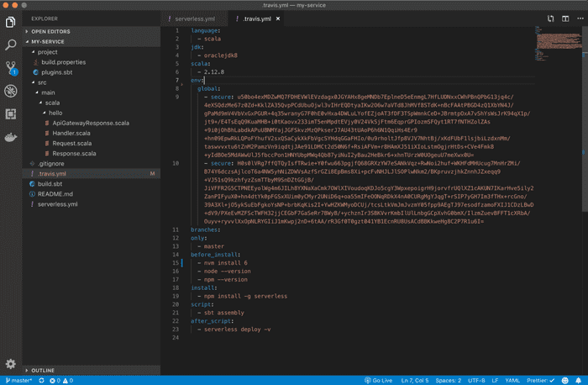Show warnings count in status bar
The width and height of the screenshot is (588, 385).
pyautogui.click(x=68, y=381)
